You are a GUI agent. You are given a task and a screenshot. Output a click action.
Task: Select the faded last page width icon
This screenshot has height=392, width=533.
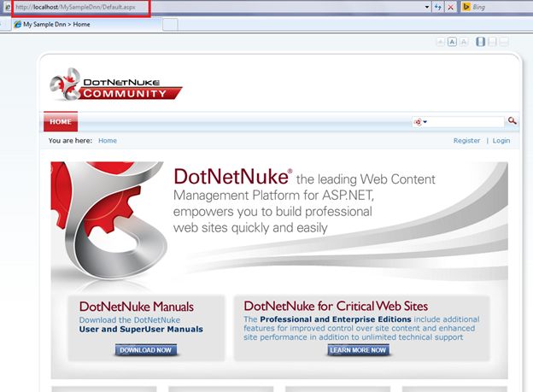point(504,42)
